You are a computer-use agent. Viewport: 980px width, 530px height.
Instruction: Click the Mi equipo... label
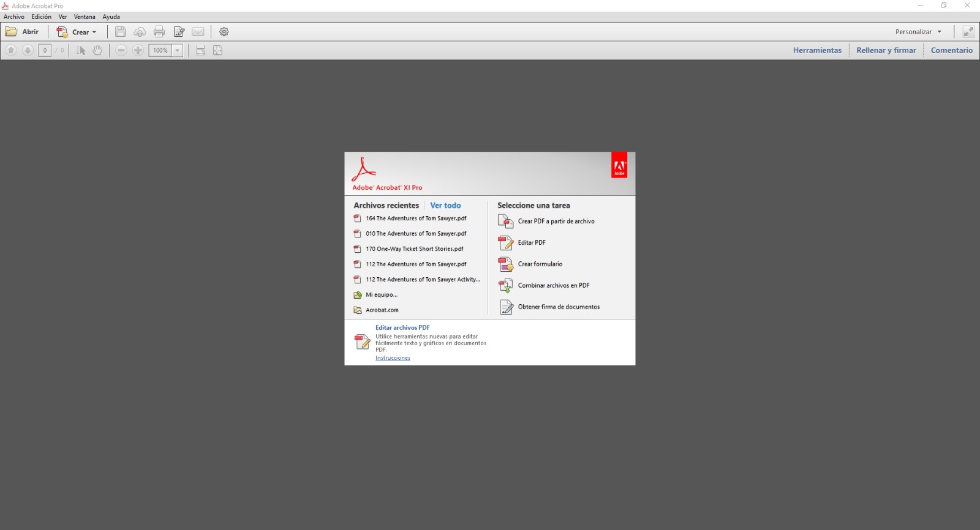pos(382,295)
